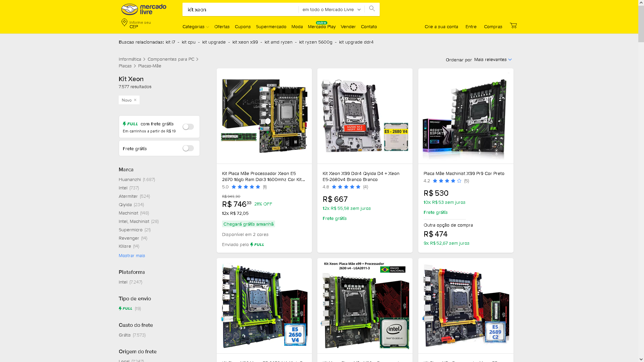Filter by brand Huananzhi
This screenshot has height=362, width=644.
tap(137, 180)
